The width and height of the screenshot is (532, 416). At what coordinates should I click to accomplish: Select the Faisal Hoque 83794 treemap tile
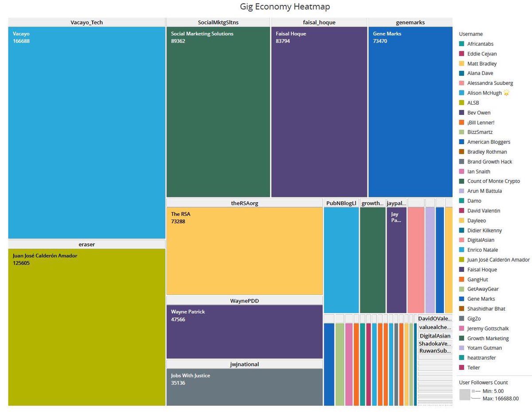click(x=319, y=112)
